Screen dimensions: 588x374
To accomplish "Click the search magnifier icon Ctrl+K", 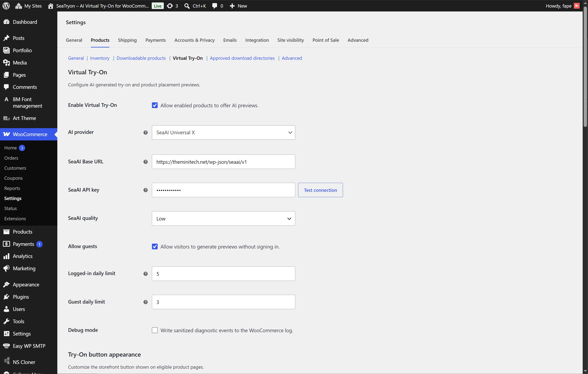I will [187, 6].
